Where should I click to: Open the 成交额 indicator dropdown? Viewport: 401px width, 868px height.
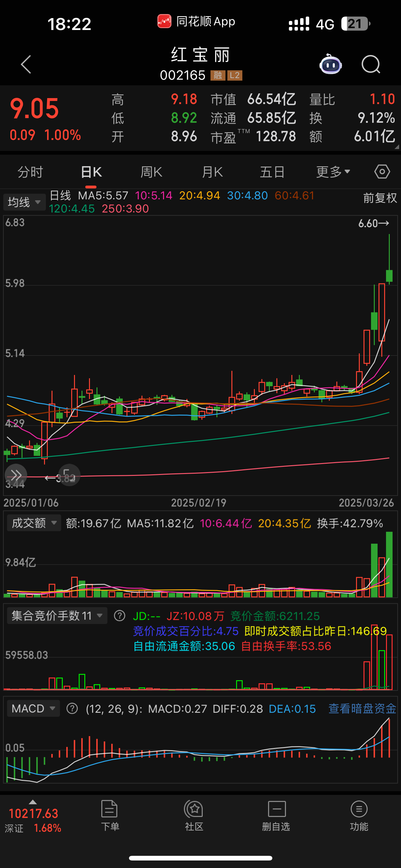click(34, 523)
